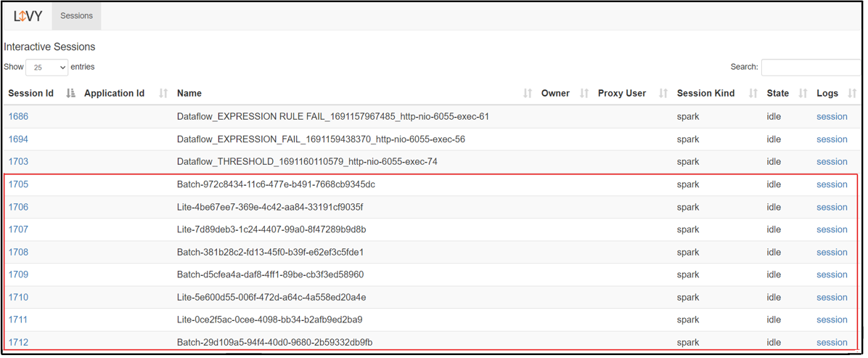
Task: View session log for session 1703
Action: [x=832, y=161]
